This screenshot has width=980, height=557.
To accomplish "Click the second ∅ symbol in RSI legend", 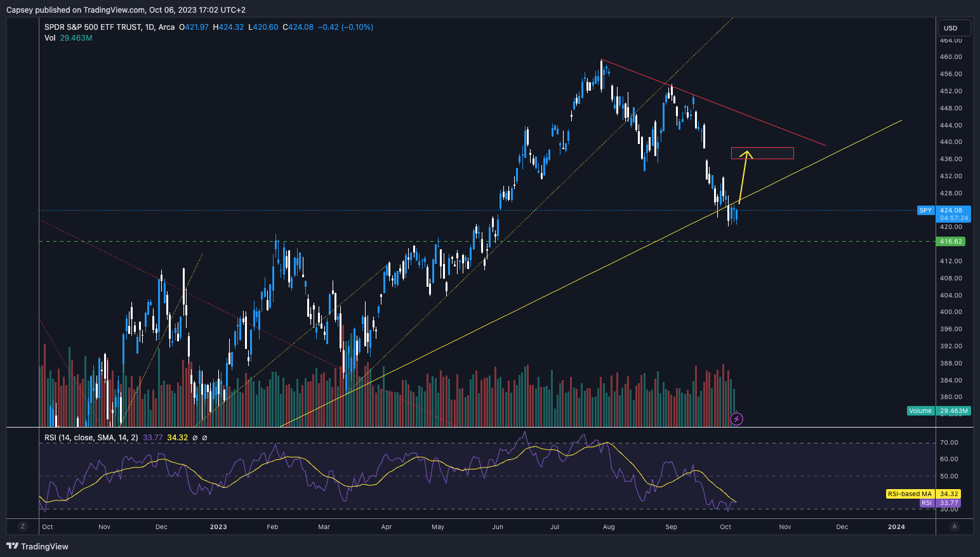I will click(204, 438).
